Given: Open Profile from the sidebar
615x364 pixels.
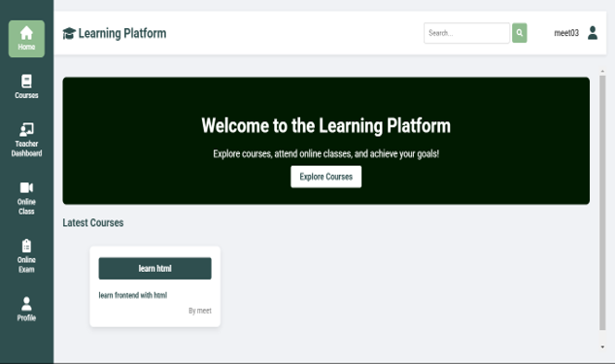Looking at the screenshot, I should pyautogui.click(x=26, y=309).
